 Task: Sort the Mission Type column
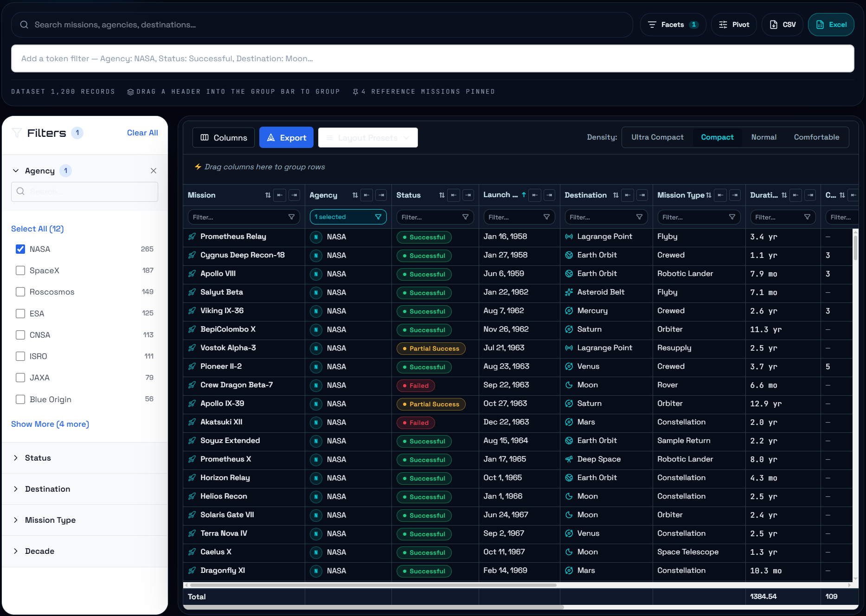click(709, 195)
